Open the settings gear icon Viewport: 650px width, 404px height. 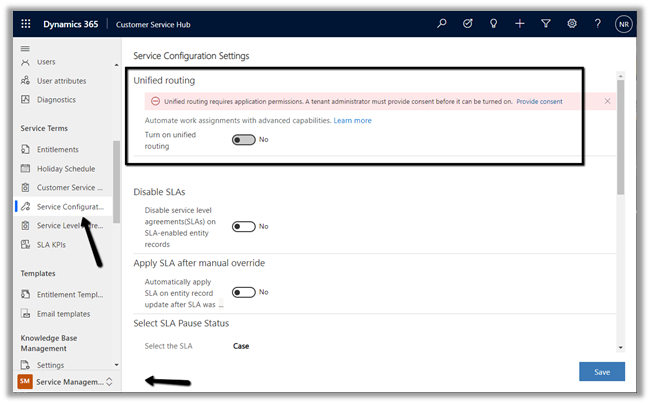coord(572,23)
